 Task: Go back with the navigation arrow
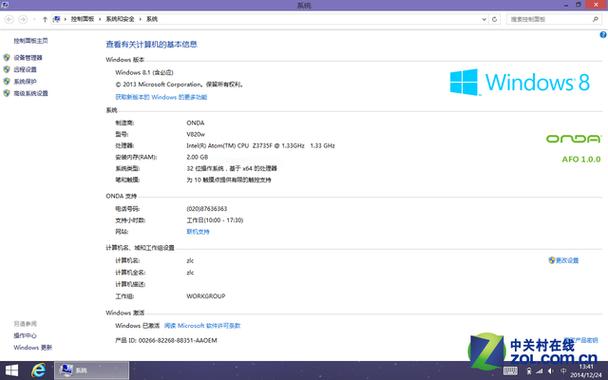click(x=9, y=19)
